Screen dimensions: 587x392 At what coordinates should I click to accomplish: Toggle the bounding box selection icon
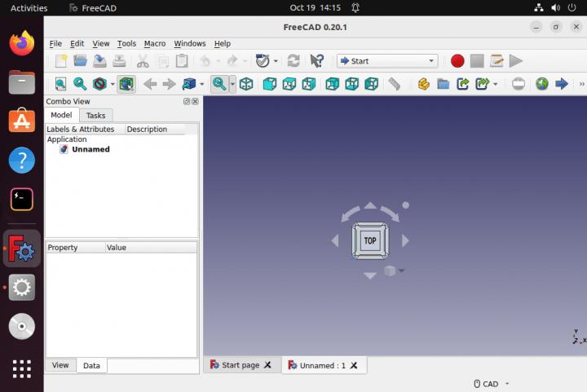[x=126, y=84]
